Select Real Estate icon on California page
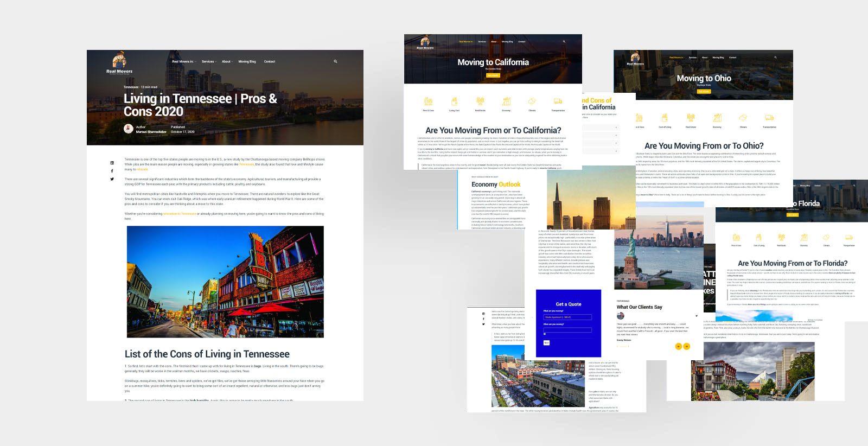 pos(480,101)
